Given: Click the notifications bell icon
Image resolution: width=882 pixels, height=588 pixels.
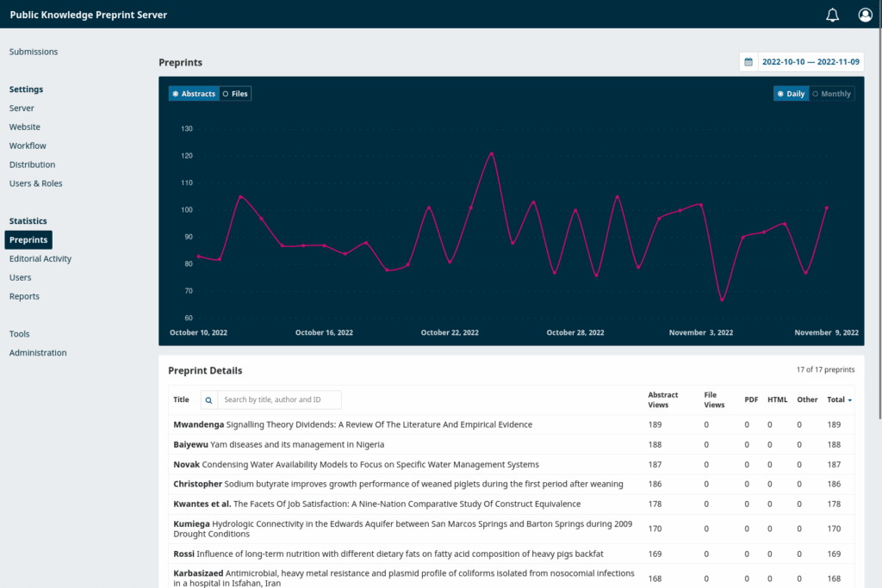Looking at the screenshot, I should (x=832, y=14).
